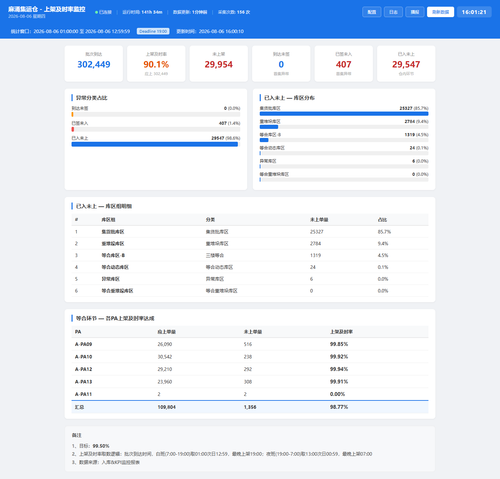Click the 0.00% rate for A-PA11
Image resolution: width=500 pixels, height=479 pixels.
(x=337, y=394)
